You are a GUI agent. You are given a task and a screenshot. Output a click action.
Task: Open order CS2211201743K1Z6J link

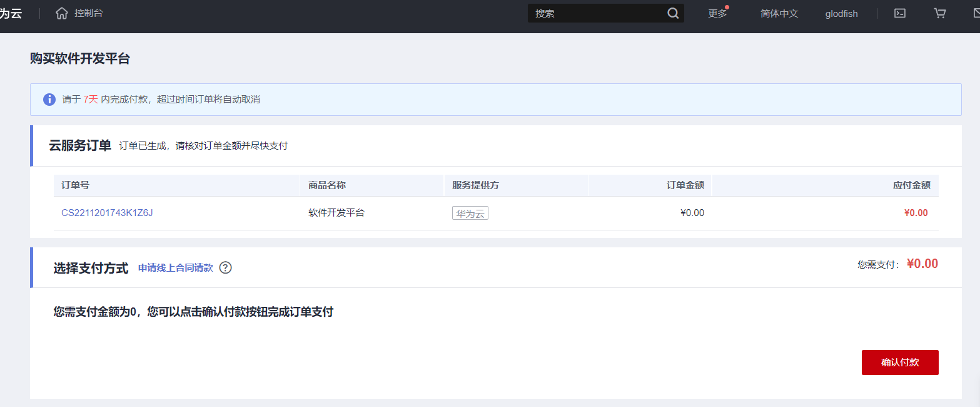[x=107, y=213]
